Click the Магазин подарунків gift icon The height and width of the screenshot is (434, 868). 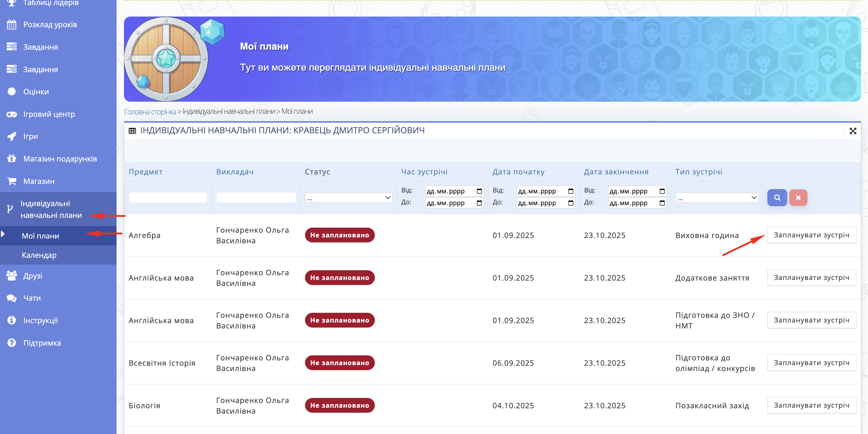pos(12,158)
